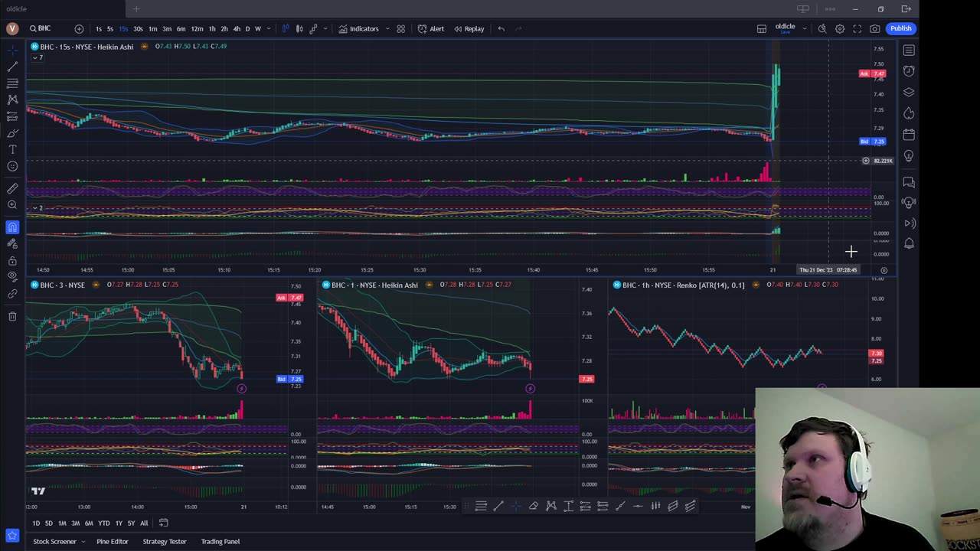
Task: Open the hotlists flame icon
Action: pyautogui.click(x=909, y=113)
